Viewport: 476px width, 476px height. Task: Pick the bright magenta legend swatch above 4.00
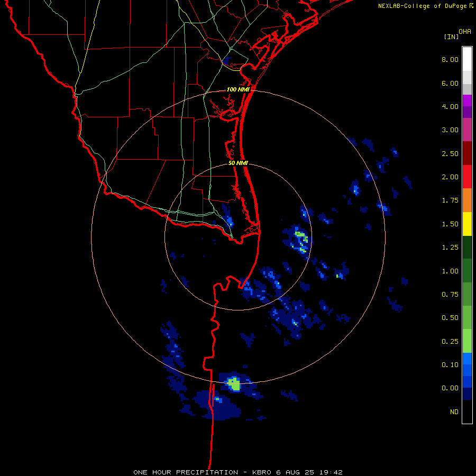(467, 100)
